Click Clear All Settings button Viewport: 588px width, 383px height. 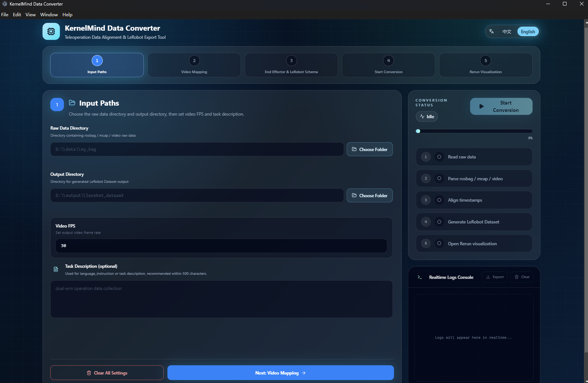point(107,373)
